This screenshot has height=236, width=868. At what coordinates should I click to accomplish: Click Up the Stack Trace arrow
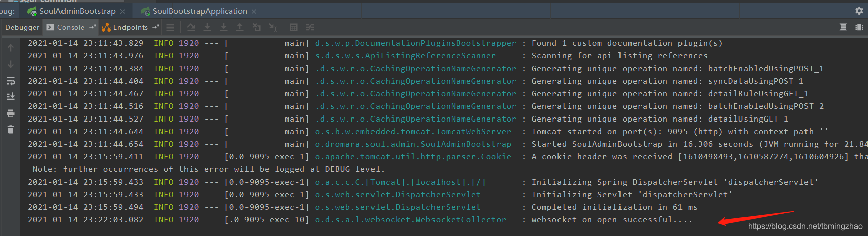(11, 48)
